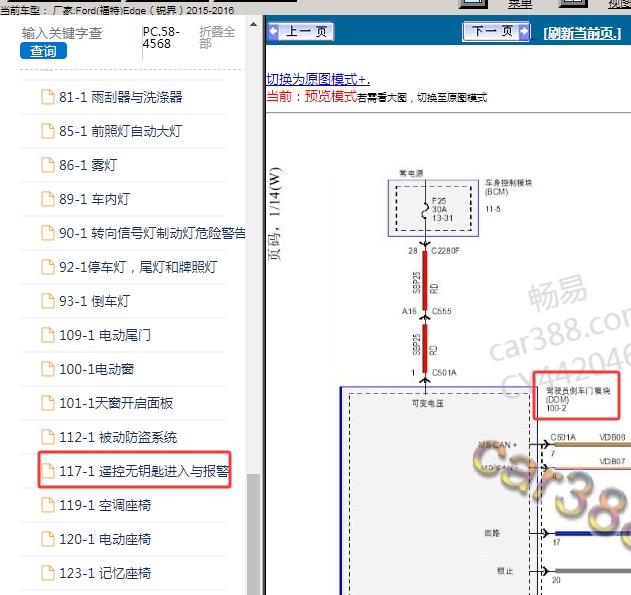
Task: Click document icon beside 112-1 被动防盗系统
Action: click(x=48, y=437)
